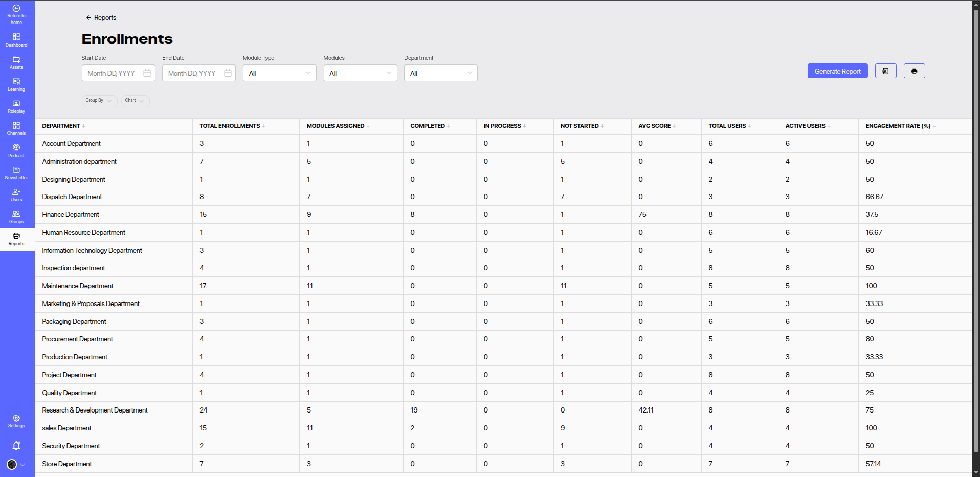980x477 pixels.
Task: Expand the Department filter dropdown
Action: tap(440, 73)
